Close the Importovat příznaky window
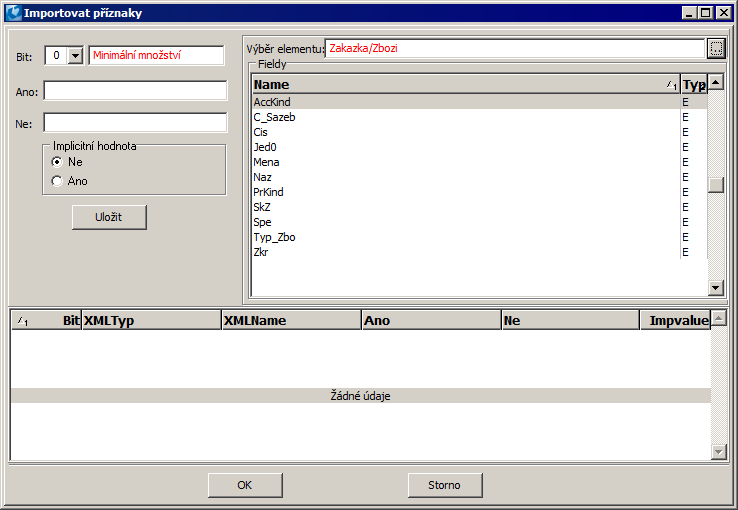The image size is (738, 510). (x=723, y=13)
